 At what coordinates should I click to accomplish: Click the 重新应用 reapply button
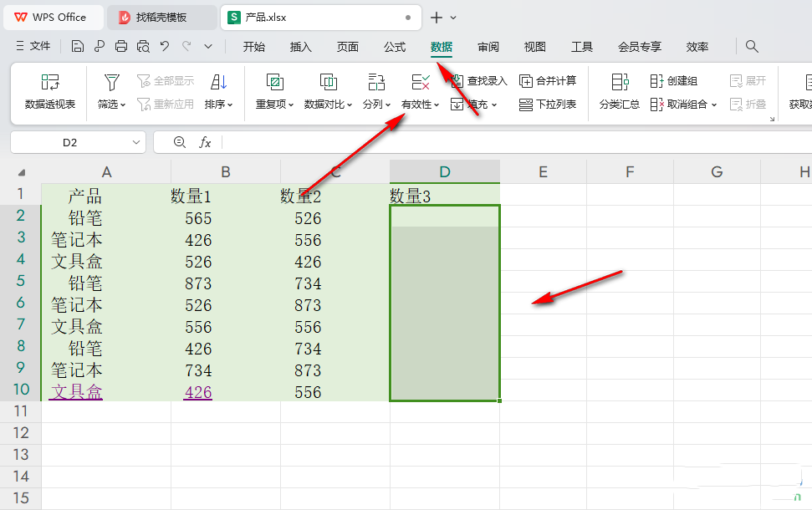[x=166, y=104]
